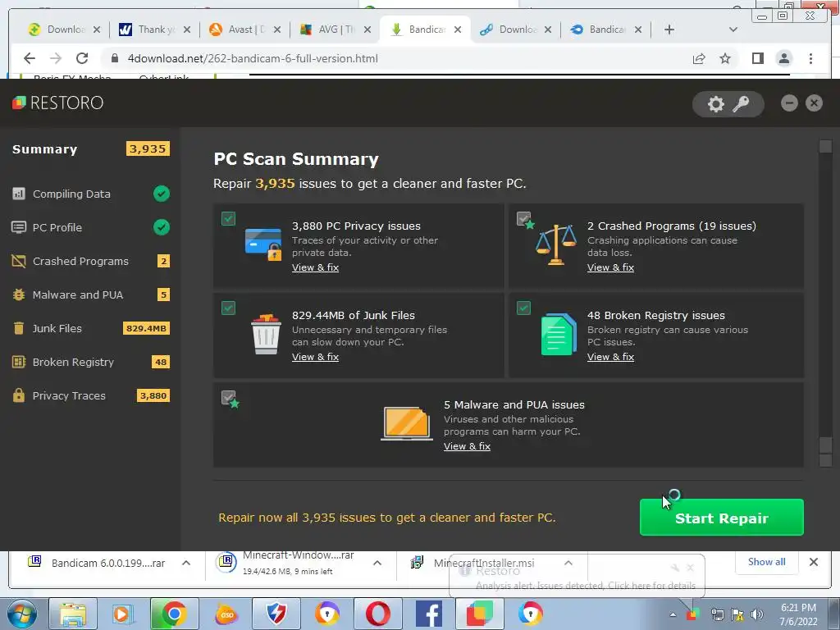Click the Restoro summary scrollbar
The height and width of the screenshot is (630, 840).
pos(825,304)
